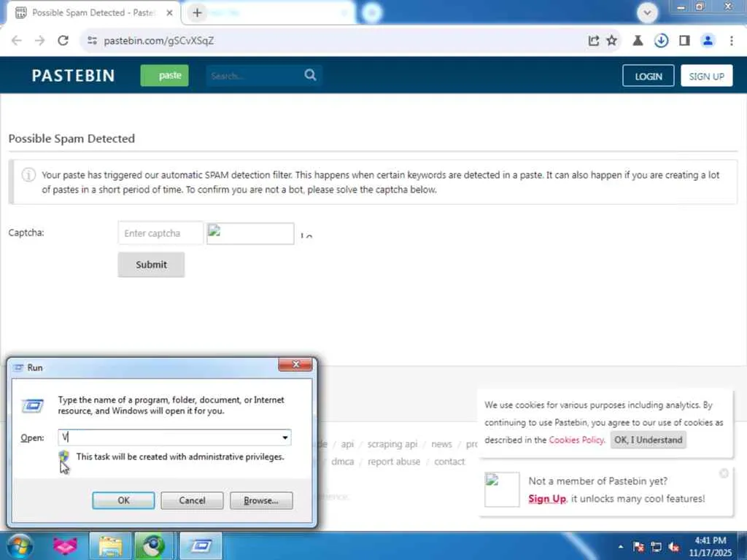Viewport: 747px width, 560px height.
Task: Open site information icon in address bar
Action: [x=92, y=41]
